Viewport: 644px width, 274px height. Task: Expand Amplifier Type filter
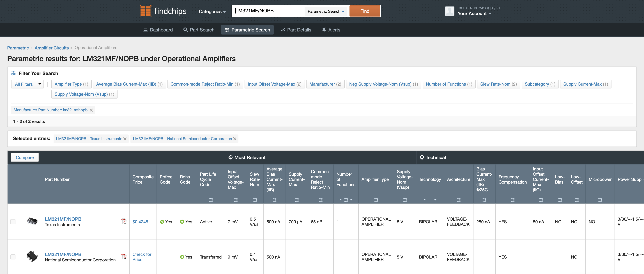point(72,84)
